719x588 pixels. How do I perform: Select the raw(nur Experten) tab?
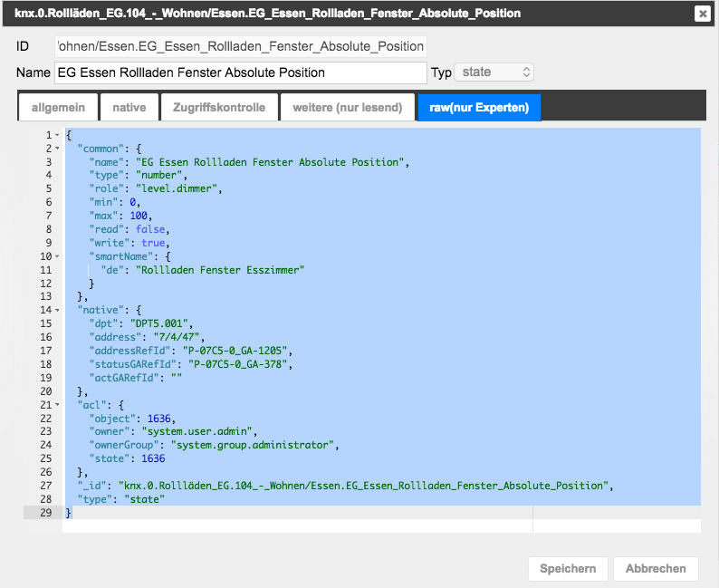point(479,107)
